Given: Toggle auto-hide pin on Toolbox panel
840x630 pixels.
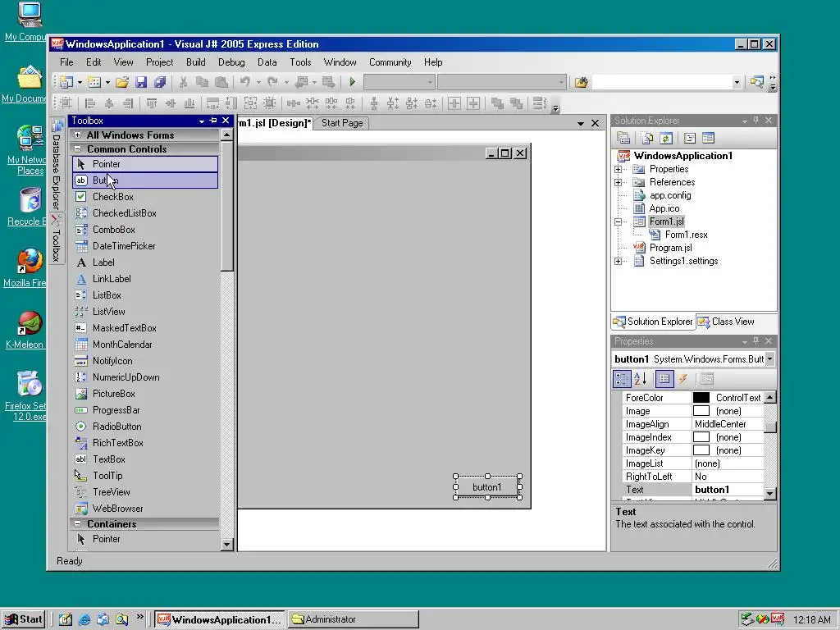Looking at the screenshot, I should 213,121.
